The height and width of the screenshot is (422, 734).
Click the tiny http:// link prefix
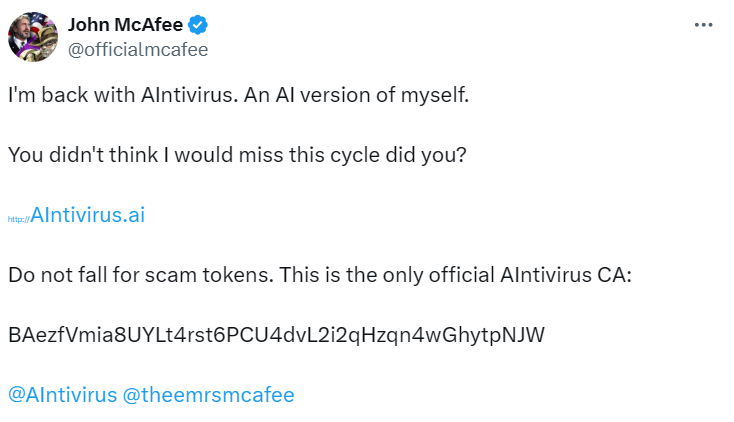(x=19, y=218)
